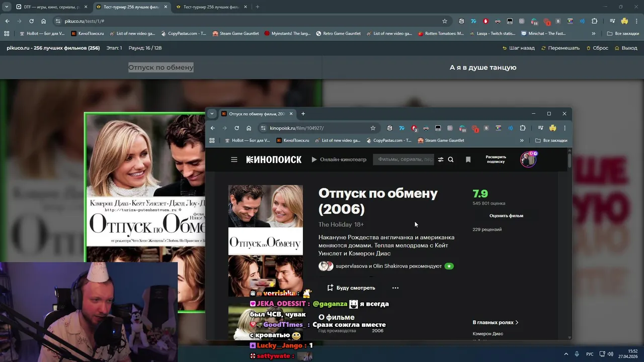Open Kinopoisk bookmarks (ribbon) icon
The width and height of the screenshot is (644, 362).
point(468,159)
